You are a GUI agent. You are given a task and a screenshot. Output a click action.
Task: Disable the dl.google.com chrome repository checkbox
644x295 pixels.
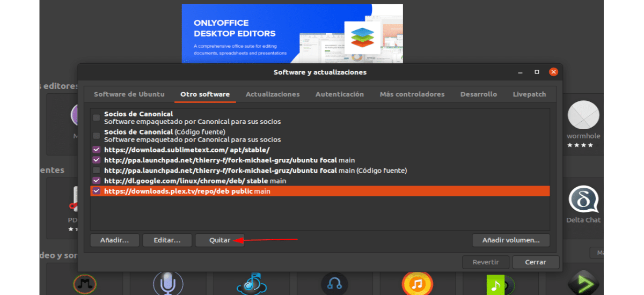[97, 181]
